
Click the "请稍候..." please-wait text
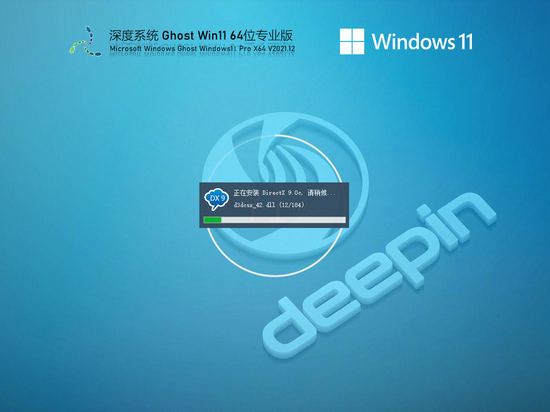321,193
